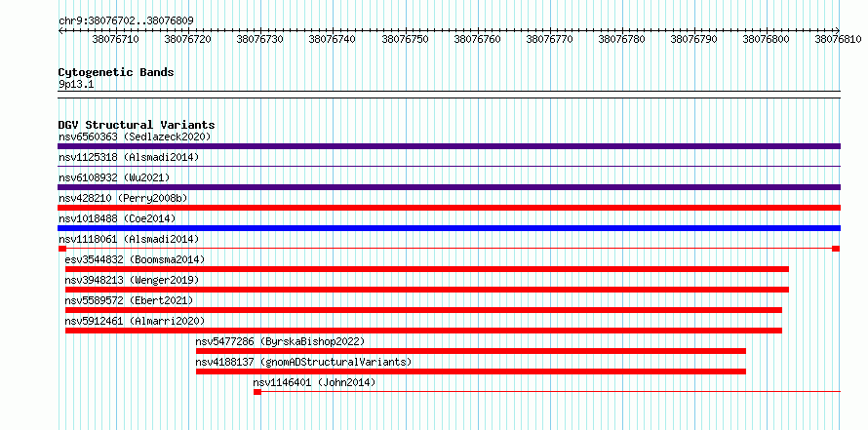Click the Cytogenetic Bands track title
868x430 pixels.
pyautogui.click(x=116, y=72)
